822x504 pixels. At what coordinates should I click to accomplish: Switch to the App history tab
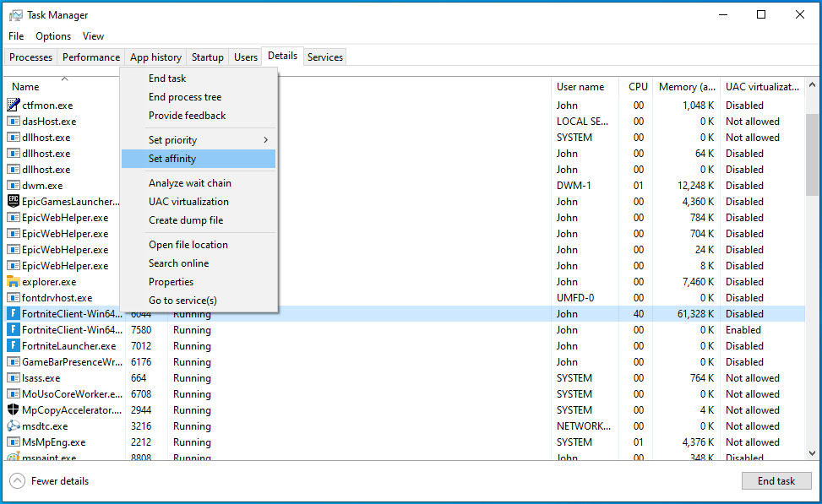click(155, 57)
